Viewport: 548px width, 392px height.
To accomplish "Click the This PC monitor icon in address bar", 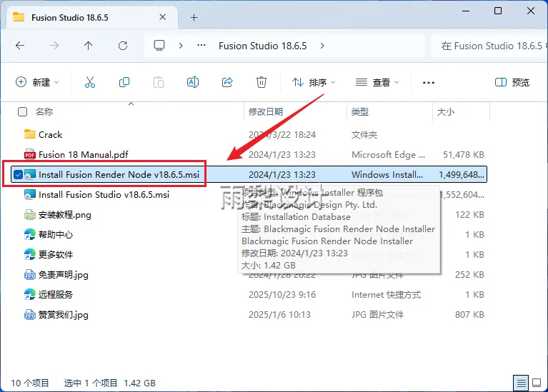I will point(159,46).
